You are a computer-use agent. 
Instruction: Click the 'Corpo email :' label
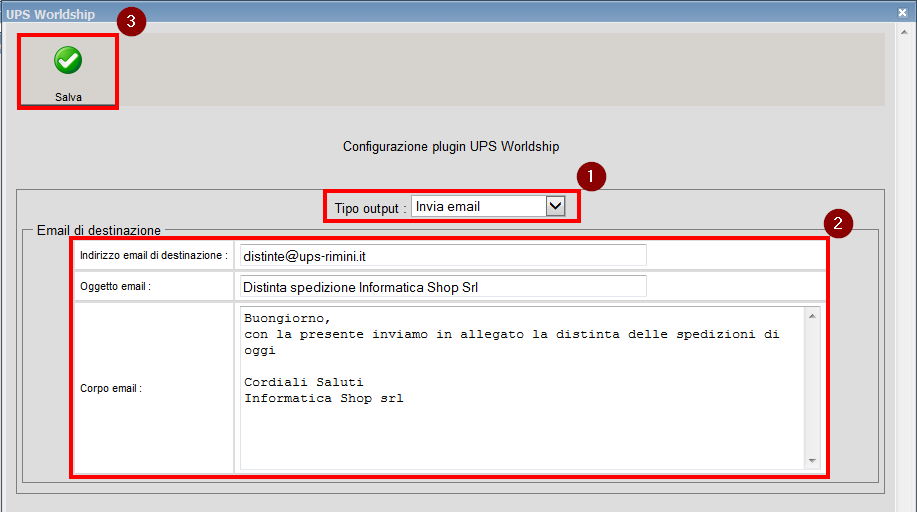(x=111, y=388)
